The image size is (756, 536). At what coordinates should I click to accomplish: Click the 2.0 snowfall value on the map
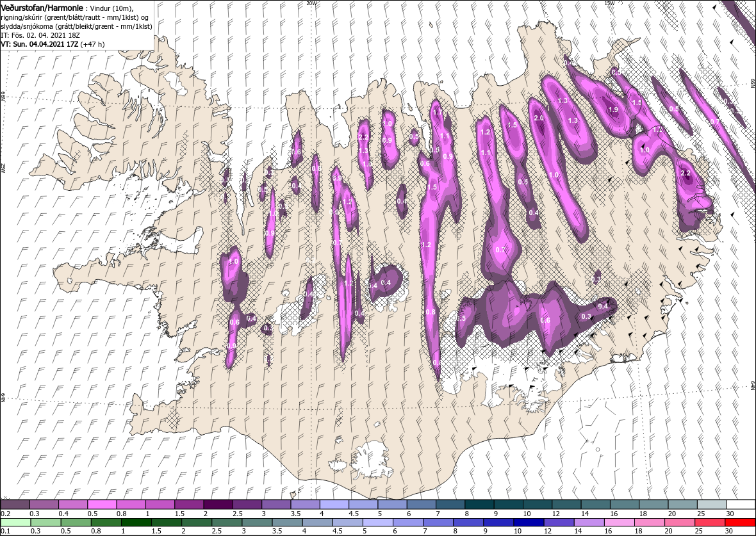coord(539,118)
